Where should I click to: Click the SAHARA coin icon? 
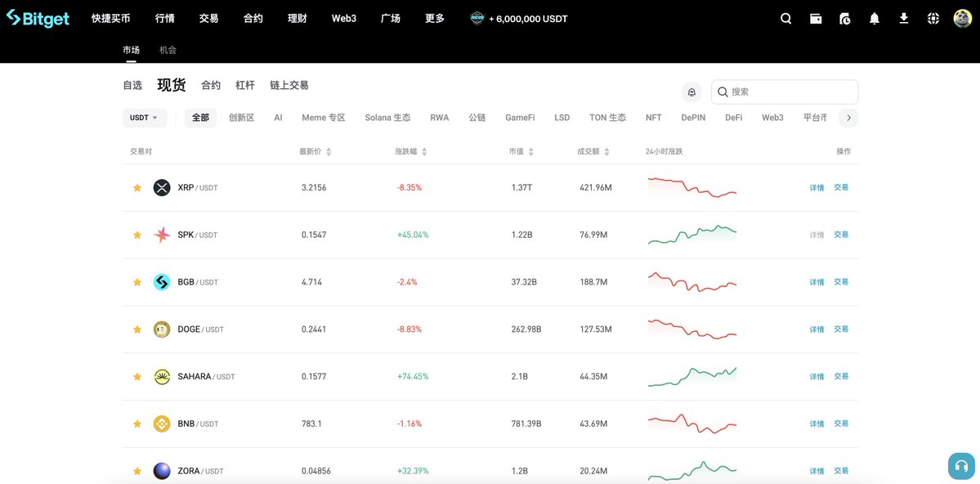pos(162,376)
